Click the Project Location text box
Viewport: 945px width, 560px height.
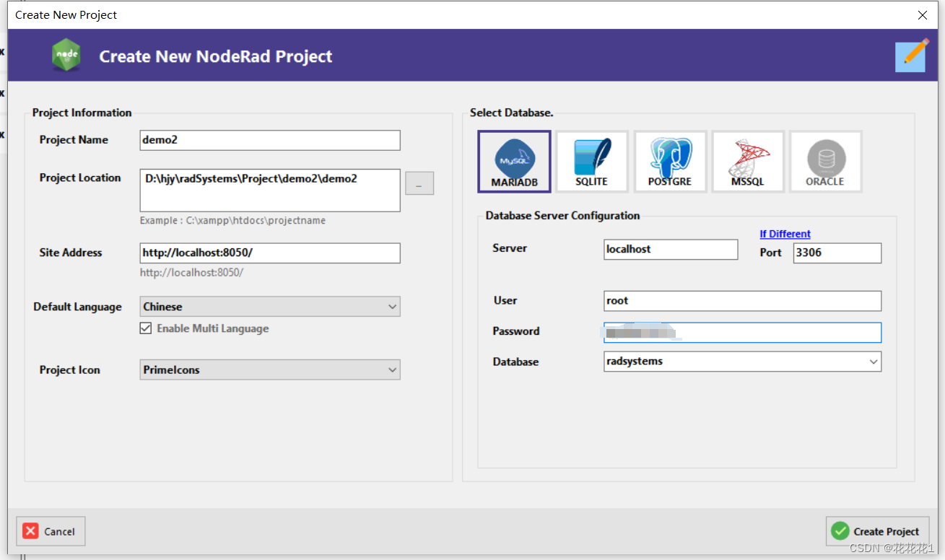pyautogui.click(x=270, y=191)
